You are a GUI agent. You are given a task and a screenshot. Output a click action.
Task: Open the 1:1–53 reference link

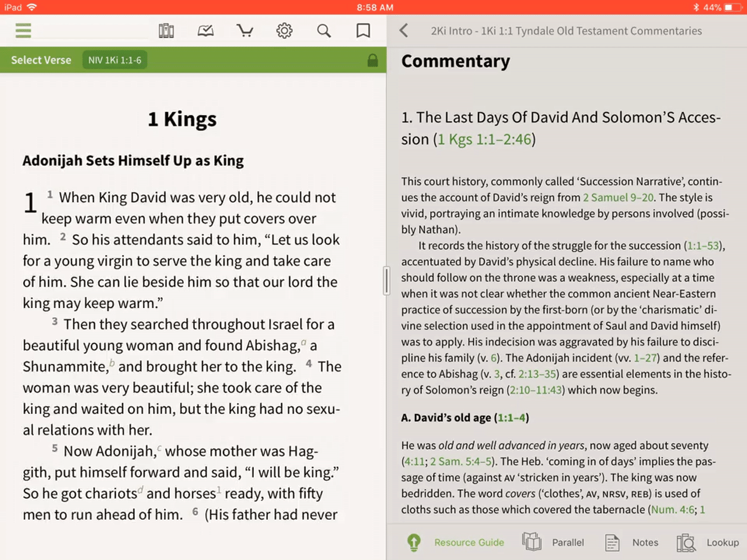[703, 246]
